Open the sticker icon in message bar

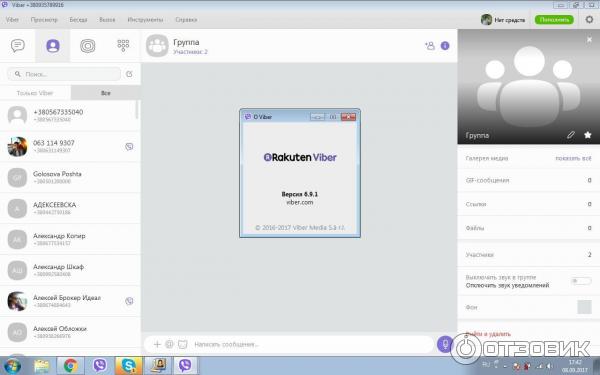[x=170, y=344]
